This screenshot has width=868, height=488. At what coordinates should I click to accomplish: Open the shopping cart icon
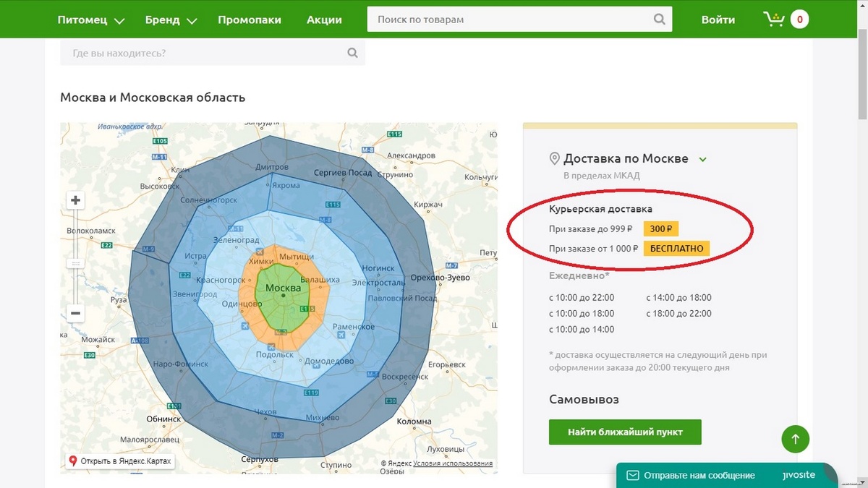pos(774,20)
